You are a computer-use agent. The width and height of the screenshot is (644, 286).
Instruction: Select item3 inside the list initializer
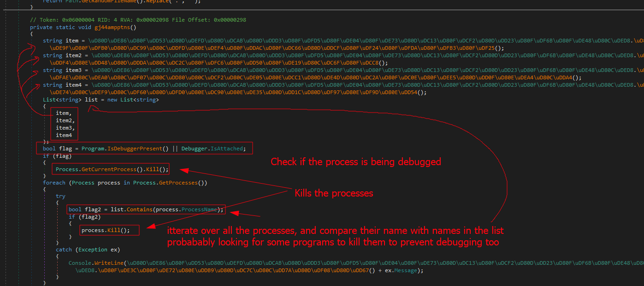coord(64,128)
